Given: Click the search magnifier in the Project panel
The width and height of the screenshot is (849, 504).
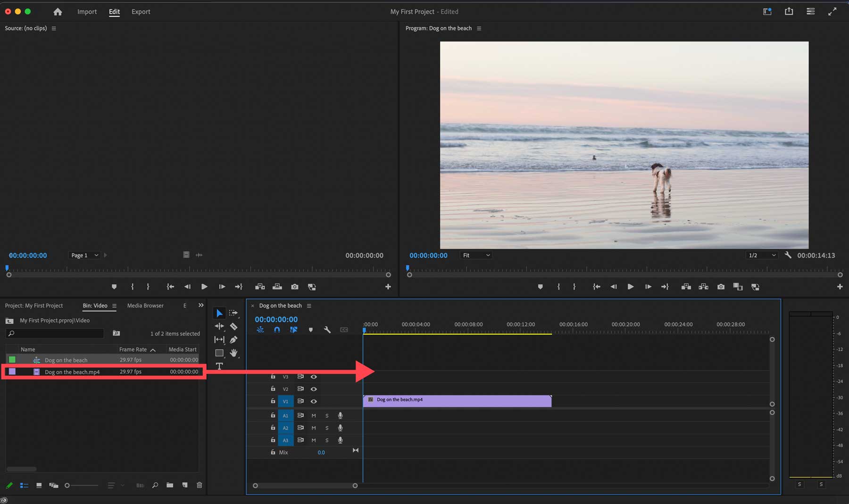Looking at the screenshot, I should click(x=155, y=485).
